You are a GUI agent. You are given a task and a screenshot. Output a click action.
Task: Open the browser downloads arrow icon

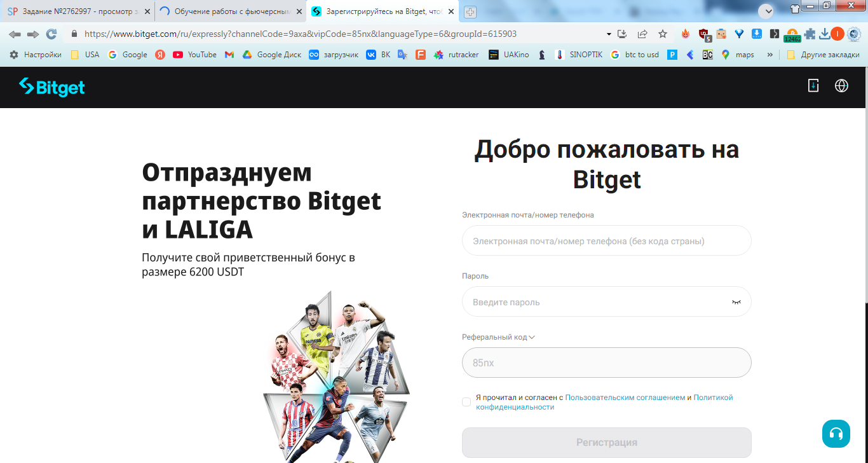(825, 34)
